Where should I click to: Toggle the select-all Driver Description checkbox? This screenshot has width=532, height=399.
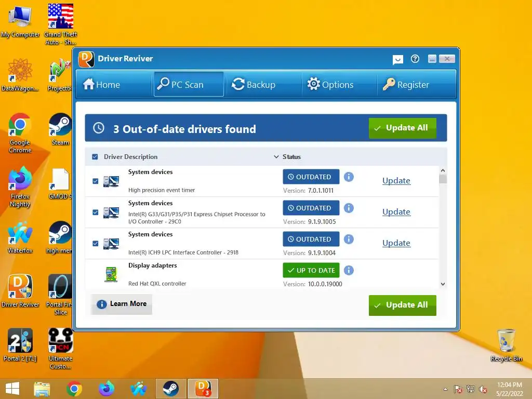click(95, 157)
